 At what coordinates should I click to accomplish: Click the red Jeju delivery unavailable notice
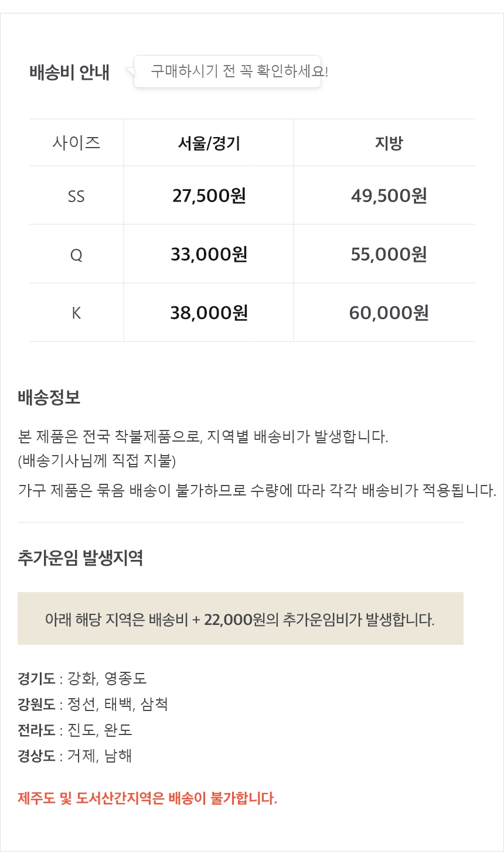tap(147, 798)
